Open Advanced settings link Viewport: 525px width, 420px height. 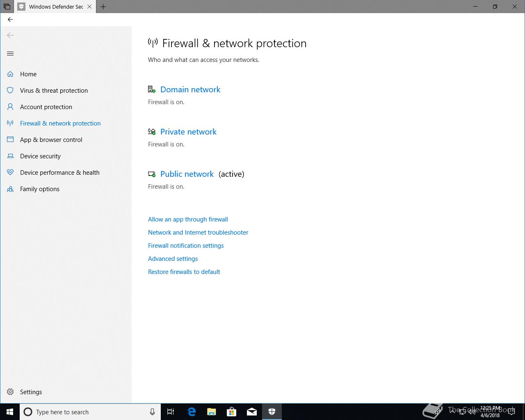(173, 259)
